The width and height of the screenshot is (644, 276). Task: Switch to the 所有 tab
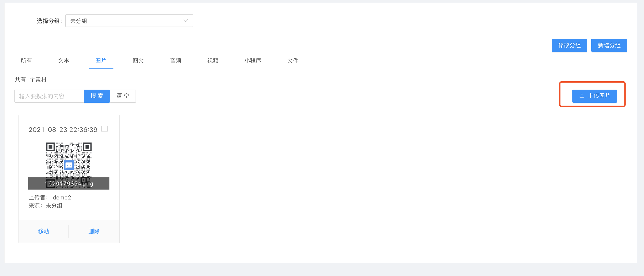coord(26,61)
